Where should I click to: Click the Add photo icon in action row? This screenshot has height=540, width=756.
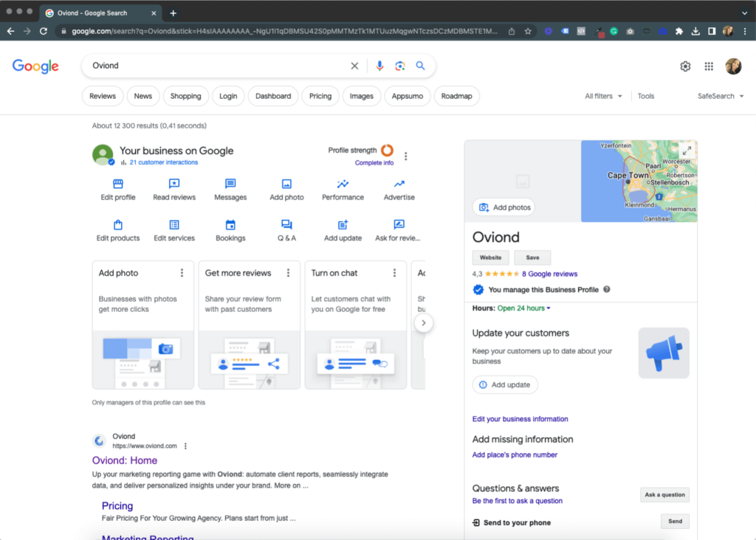click(x=286, y=184)
